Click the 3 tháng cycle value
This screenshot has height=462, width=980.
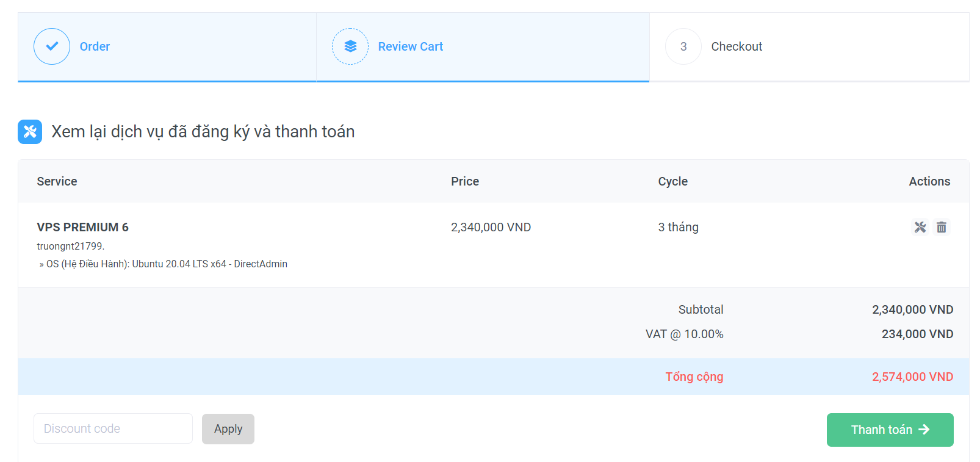(x=678, y=227)
